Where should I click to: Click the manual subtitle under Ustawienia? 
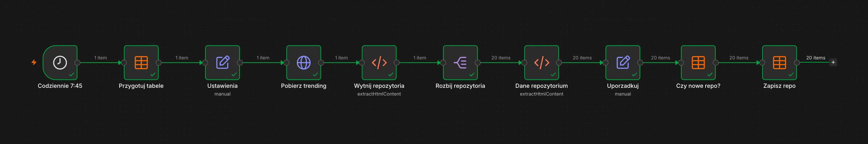222,94
